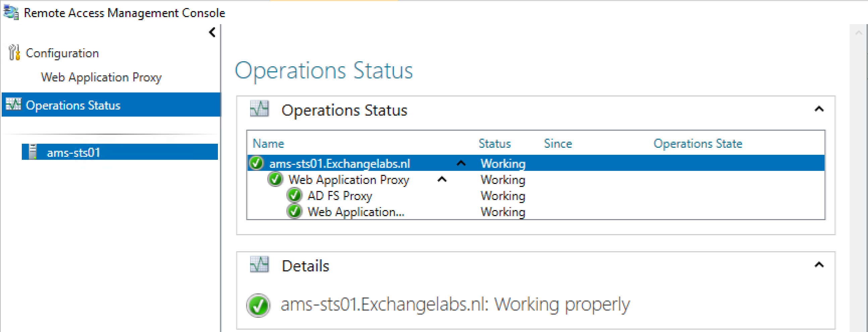This screenshot has height=332, width=868.
Task: Collapse the Web Application Proxy tree node
Action: pyautogui.click(x=442, y=180)
